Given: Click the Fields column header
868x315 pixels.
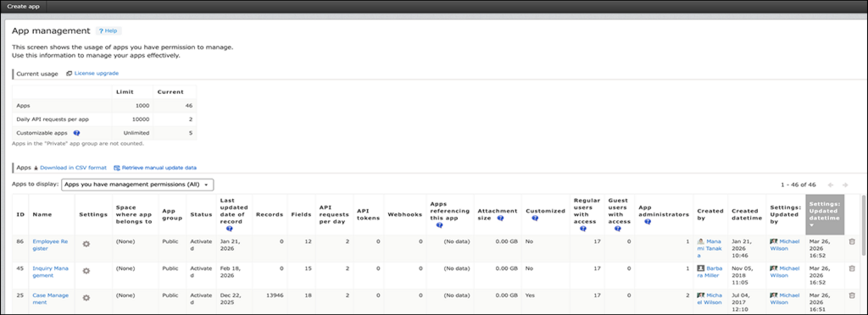Looking at the screenshot, I should pyautogui.click(x=301, y=214).
